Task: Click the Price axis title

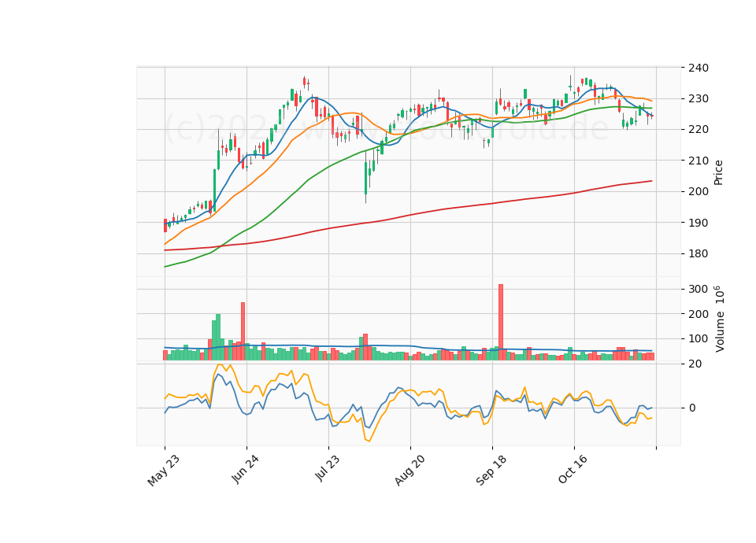Action: 718,172
